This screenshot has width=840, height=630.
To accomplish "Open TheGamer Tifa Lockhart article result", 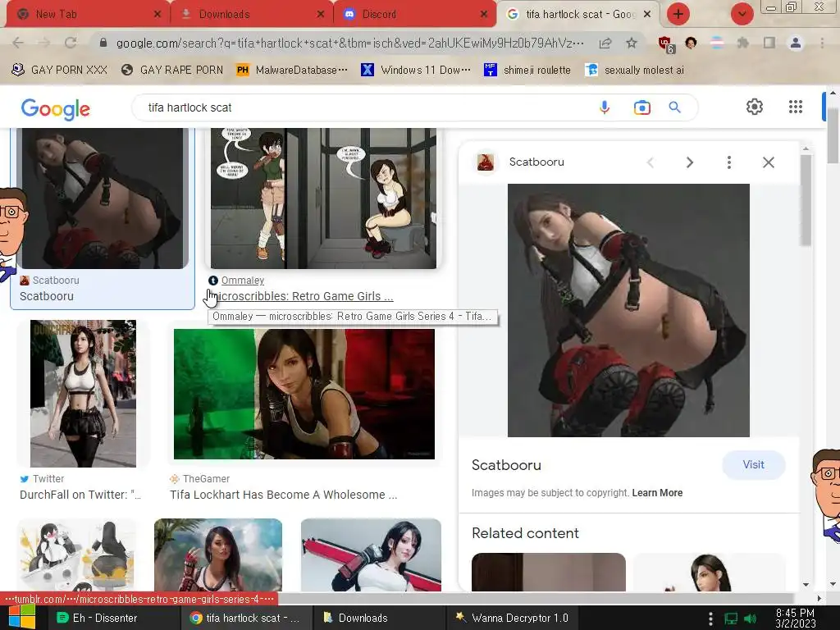I will (283, 495).
